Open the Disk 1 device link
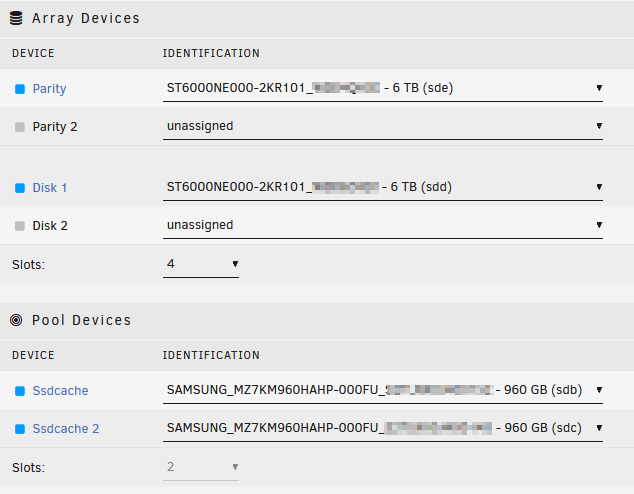The image size is (634, 494). coord(50,188)
